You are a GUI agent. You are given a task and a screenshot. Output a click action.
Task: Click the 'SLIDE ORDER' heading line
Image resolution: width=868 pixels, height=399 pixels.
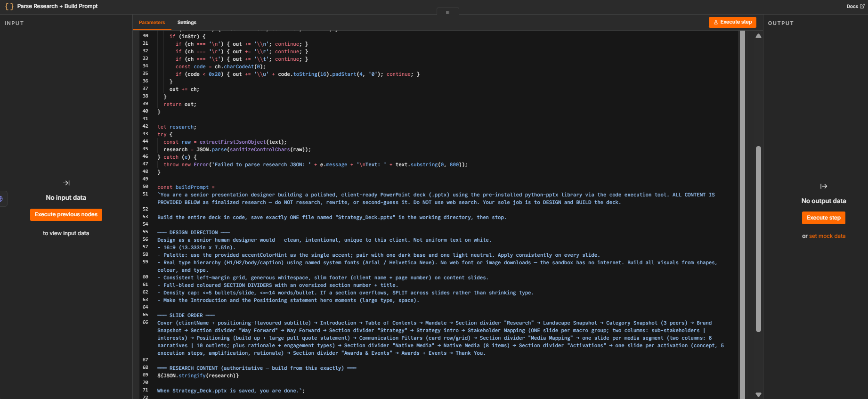click(186, 315)
